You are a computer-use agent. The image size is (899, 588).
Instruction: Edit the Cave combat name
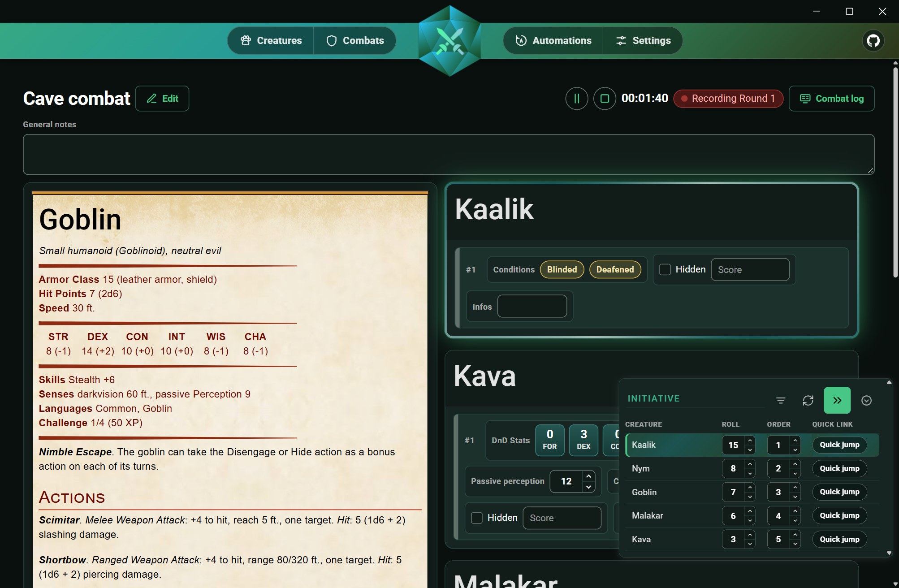[x=162, y=99]
